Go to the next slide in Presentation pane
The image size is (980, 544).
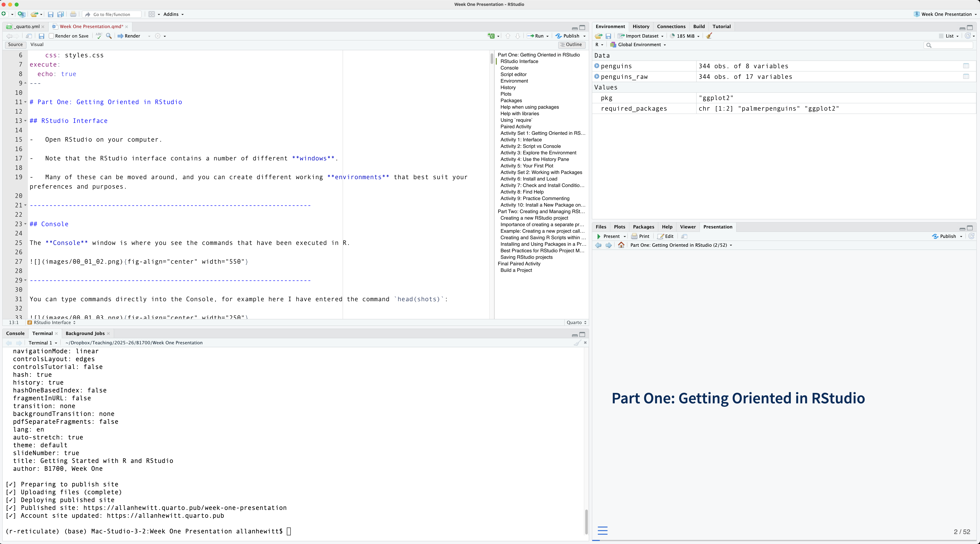[x=609, y=245]
